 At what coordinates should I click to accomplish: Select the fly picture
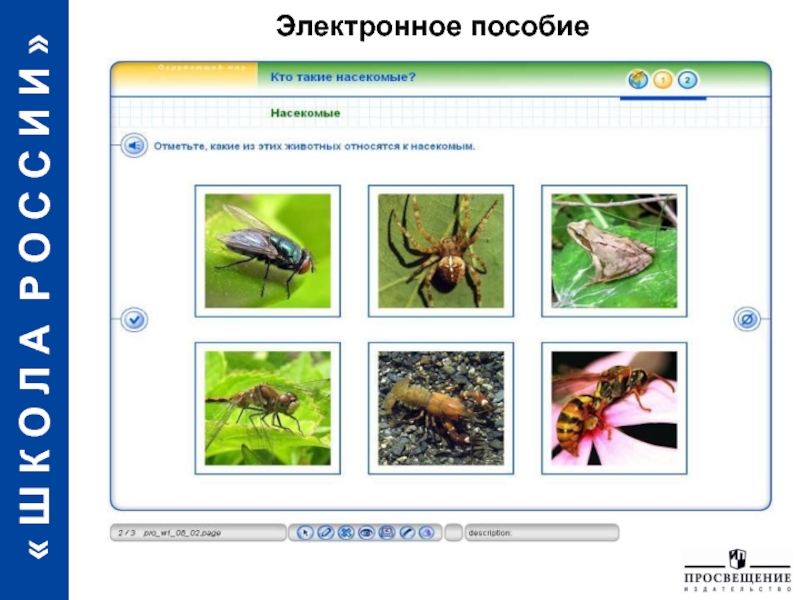tap(267, 251)
